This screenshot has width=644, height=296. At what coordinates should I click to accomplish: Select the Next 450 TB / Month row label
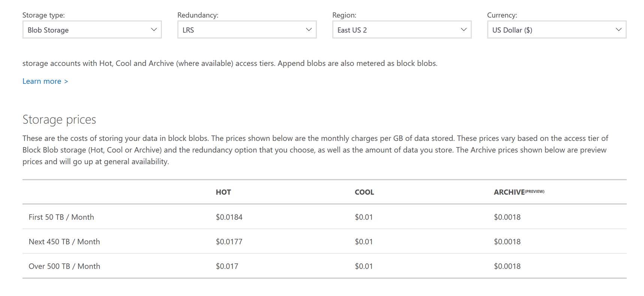64,242
